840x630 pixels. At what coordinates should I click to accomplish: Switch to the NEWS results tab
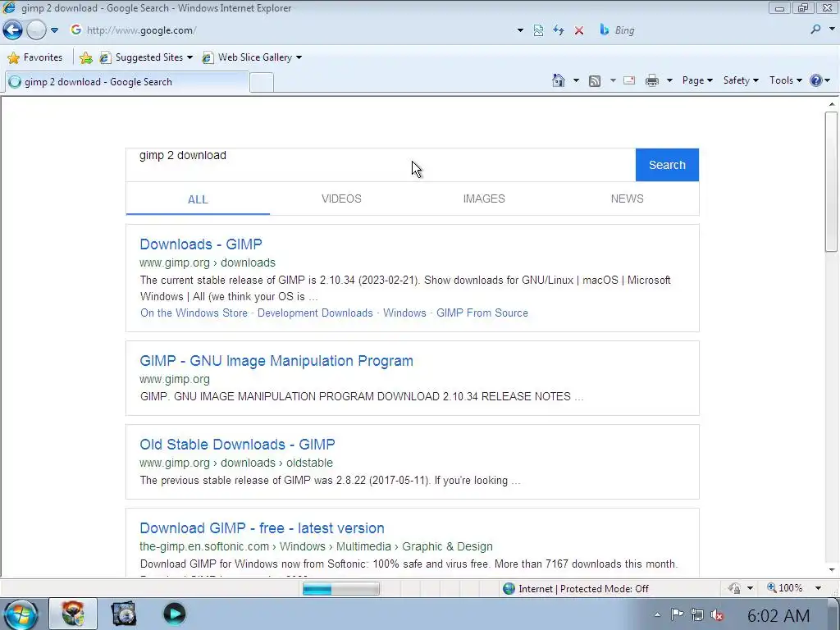(x=627, y=199)
